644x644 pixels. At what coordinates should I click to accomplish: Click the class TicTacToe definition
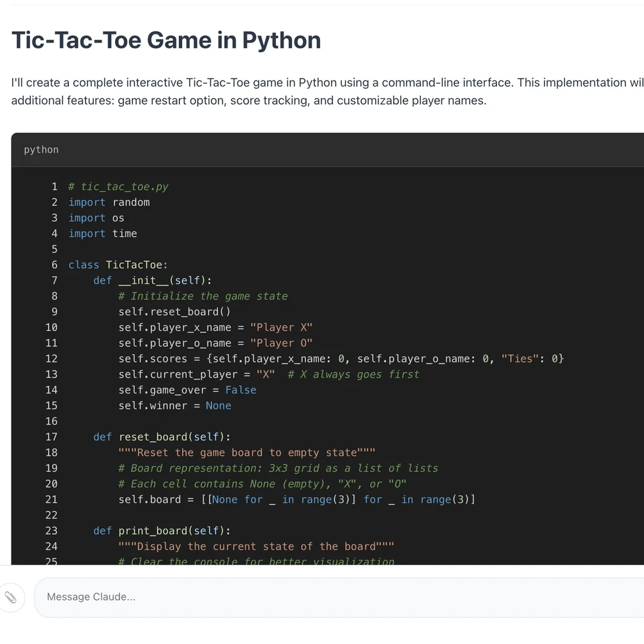(x=118, y=265)
